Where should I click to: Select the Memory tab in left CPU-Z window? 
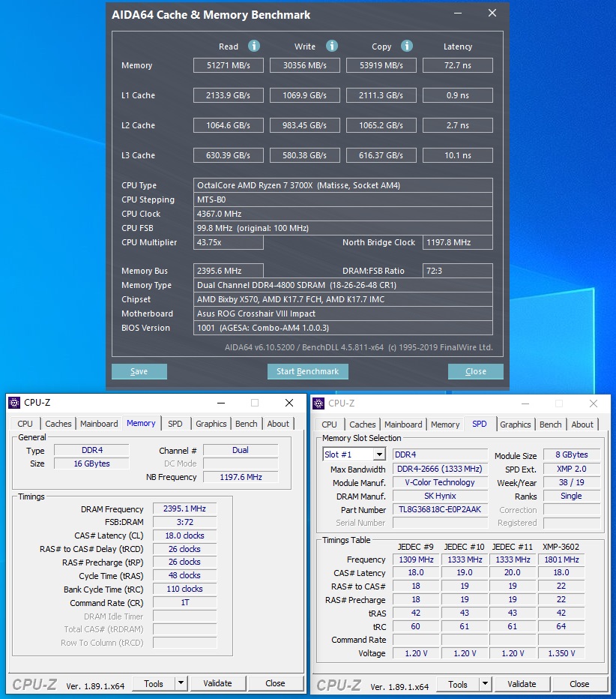click(141, 423)
